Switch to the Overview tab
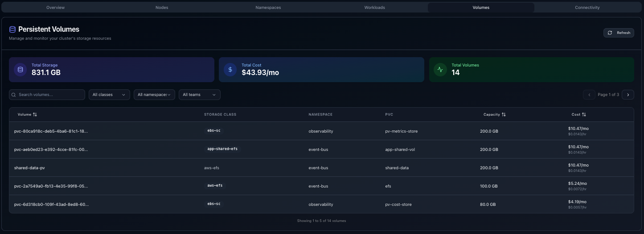The height and width of the screenshot is (234, 644). [x=55, y=8]
